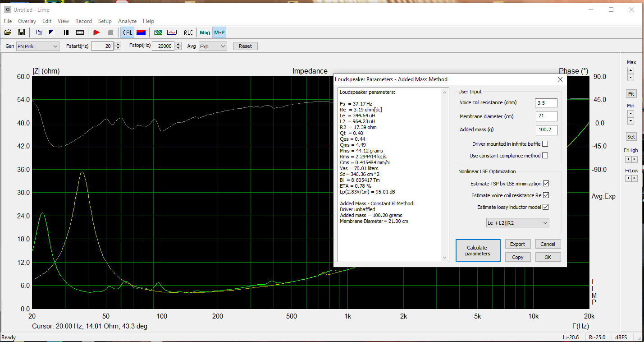
Task: Click the FrLow left arrow
Action: (628, 178)
